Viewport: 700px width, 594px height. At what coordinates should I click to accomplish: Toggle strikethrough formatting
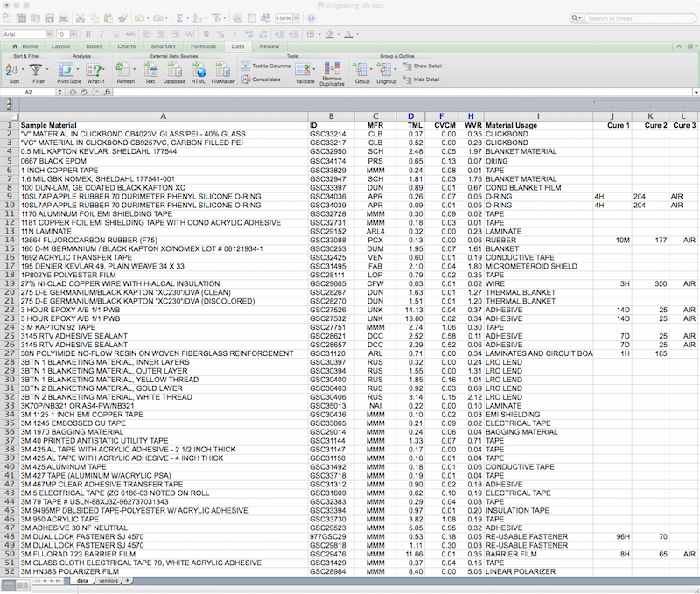(130, 34)
